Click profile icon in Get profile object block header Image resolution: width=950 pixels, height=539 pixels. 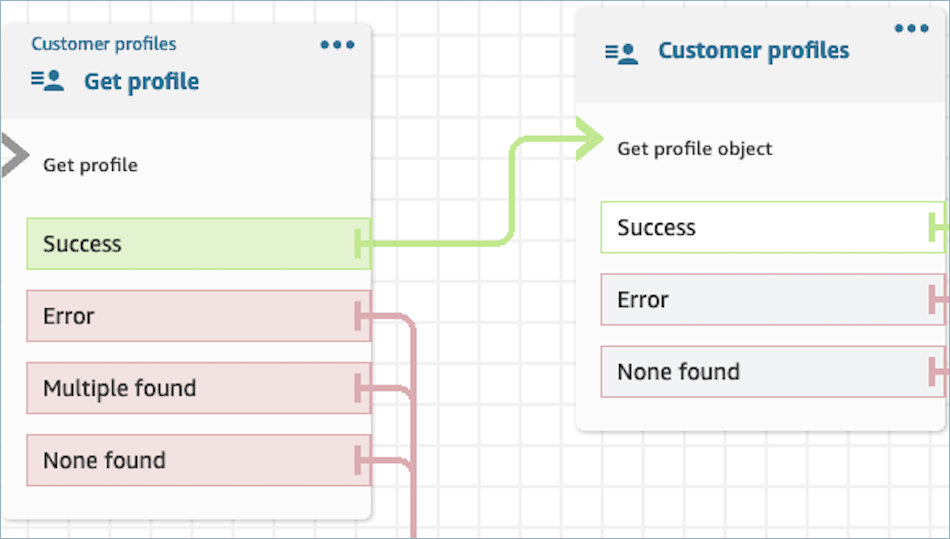point(621,52)
